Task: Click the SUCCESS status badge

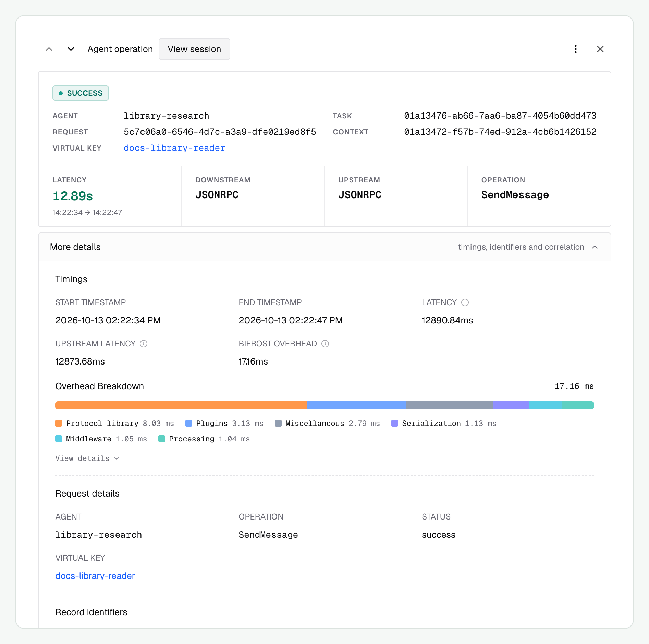Action: click(81, 93)
